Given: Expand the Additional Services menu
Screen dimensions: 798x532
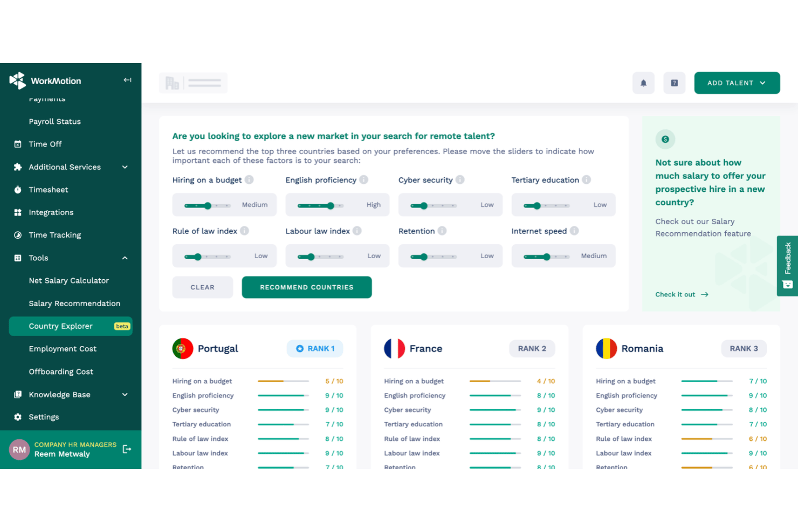Looking at the screenshot, I should coord(71,167).
